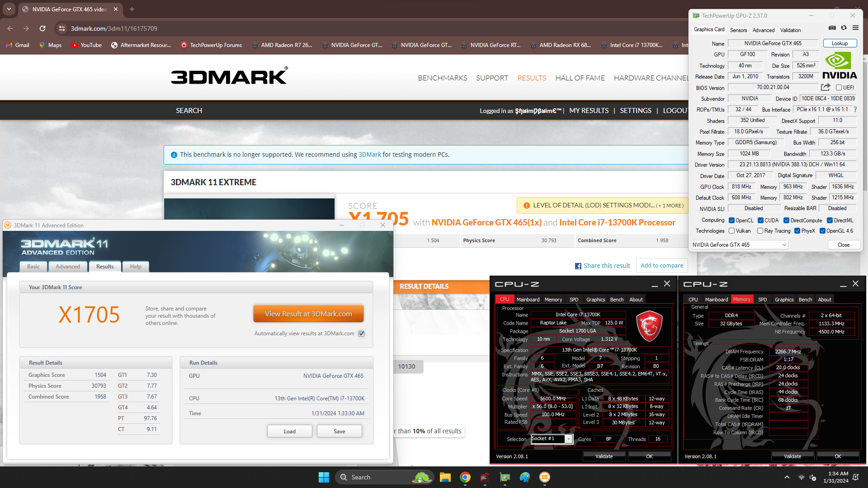Click the warning icon in LOD settings banner
This screenshot has width=868, height=488.
click(526, 206)
